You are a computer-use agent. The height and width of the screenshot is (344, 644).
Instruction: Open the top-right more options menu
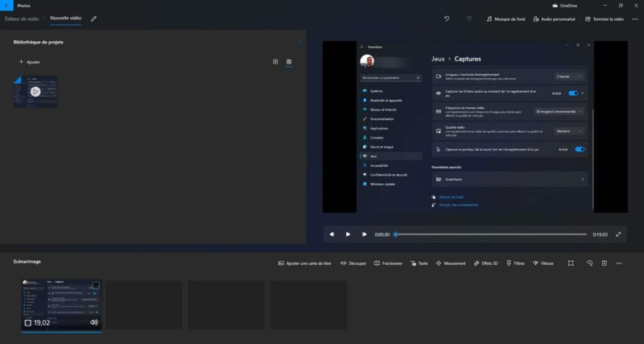click(635, 19)
